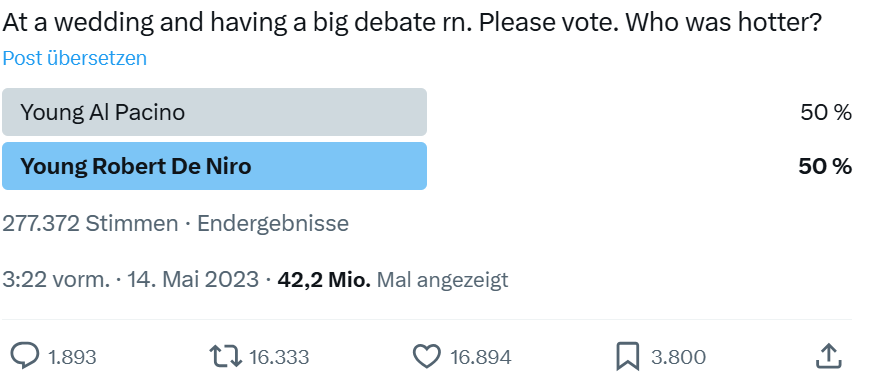Open the share upload arrow icon
The height and width of the screenshot is (382, 876).
point(829,356)
